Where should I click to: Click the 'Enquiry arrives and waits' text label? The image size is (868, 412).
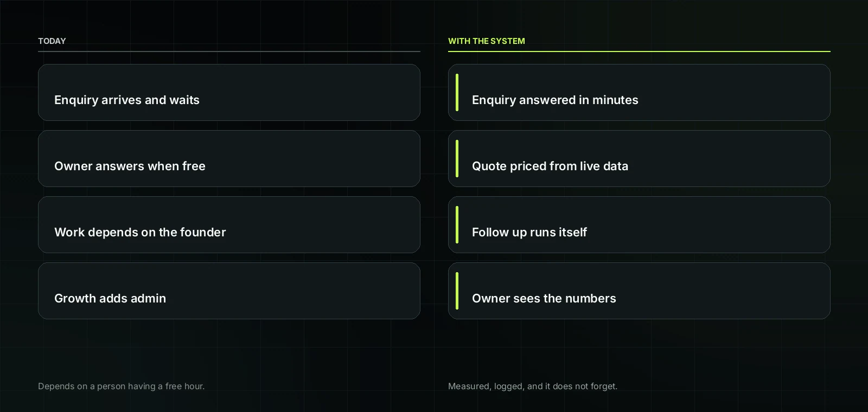click(127, 100)
